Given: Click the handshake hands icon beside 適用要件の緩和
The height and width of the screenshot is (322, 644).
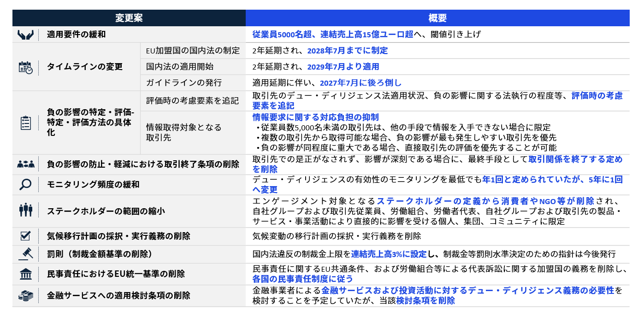Looking at the screenshot, I should click(x=26, y=35).
